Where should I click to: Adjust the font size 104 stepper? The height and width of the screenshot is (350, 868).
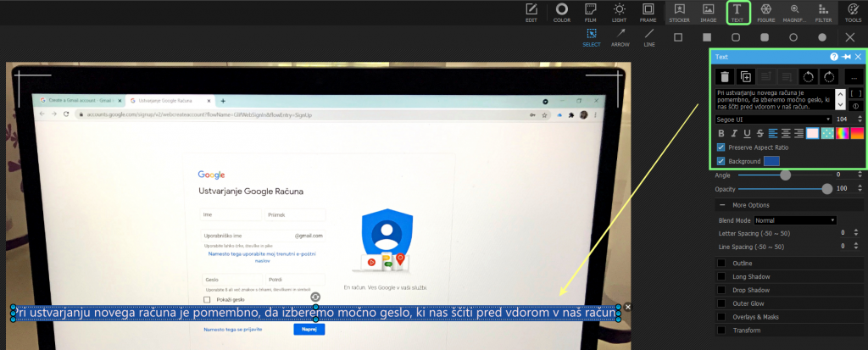[x=860, y=119]
